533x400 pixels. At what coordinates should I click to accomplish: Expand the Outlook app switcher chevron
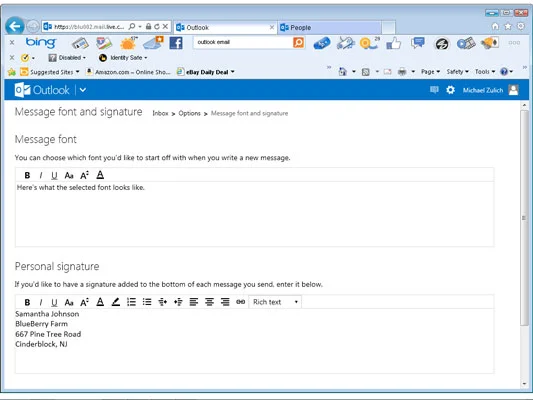tap(83, 90)
